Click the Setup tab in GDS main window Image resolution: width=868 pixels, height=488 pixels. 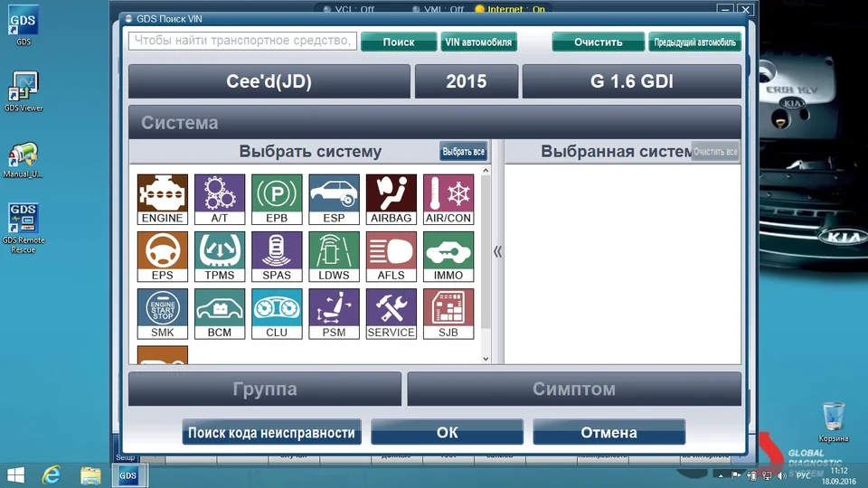(125, 457)
